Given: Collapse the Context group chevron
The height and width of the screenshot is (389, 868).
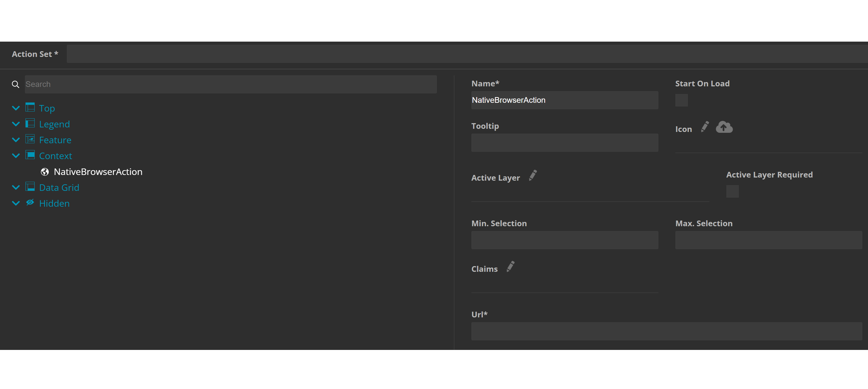Looking at the screenshot, I should (16, 156).
